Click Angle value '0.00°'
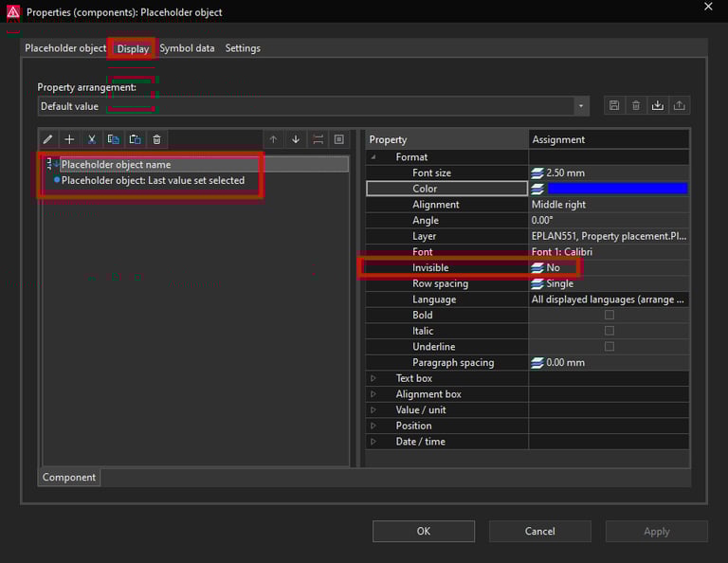Image resolution: width=728 pixels, height=563 pixels. pos(609,221)
